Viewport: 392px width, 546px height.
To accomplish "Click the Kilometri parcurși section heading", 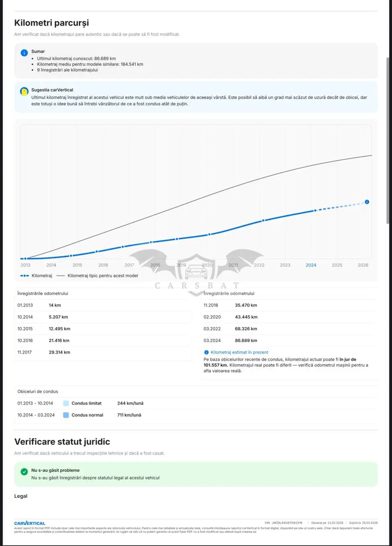I will click(x=51, y=23).
